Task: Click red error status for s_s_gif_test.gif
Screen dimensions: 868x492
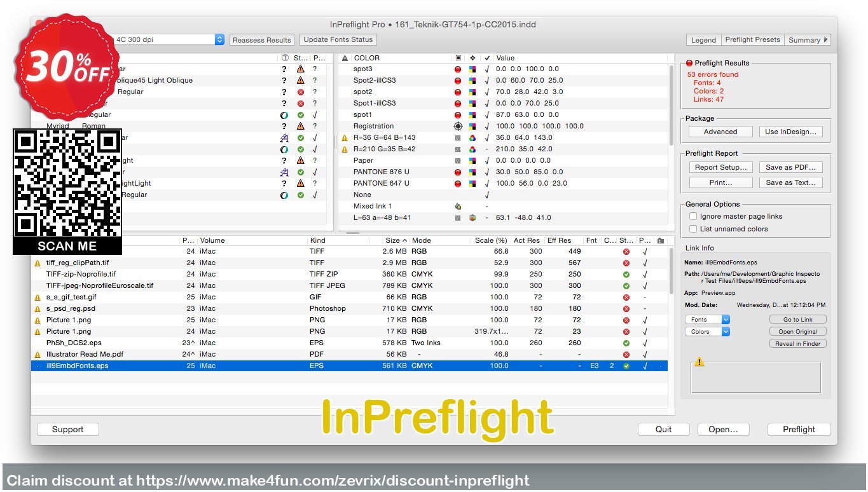Action: click(626, 297)
